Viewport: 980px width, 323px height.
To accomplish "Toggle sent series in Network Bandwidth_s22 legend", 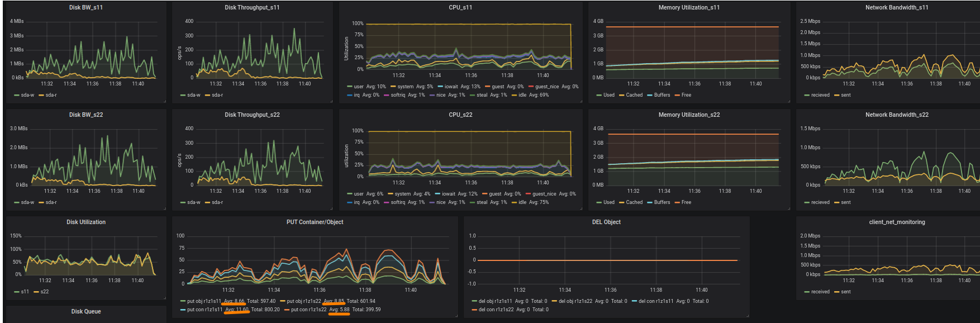I will (x=846, y=202).
